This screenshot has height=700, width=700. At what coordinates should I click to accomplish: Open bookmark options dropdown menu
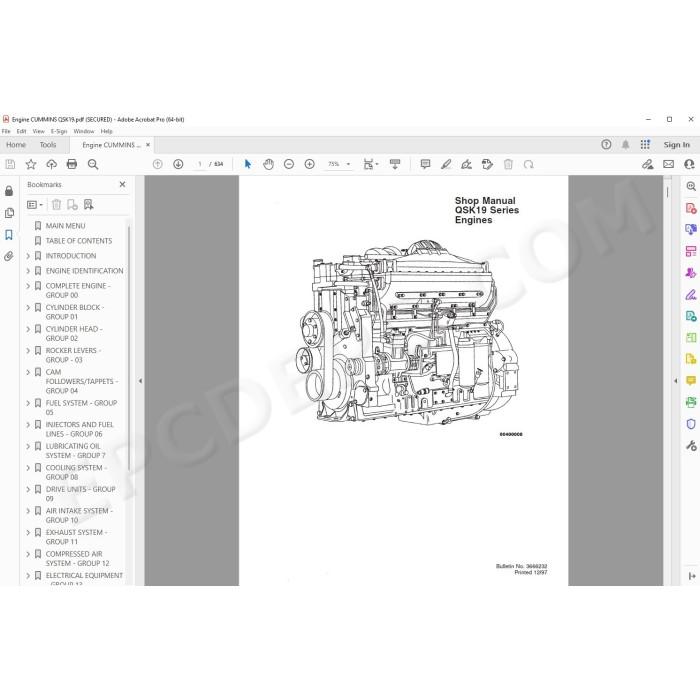coord(35,204)
